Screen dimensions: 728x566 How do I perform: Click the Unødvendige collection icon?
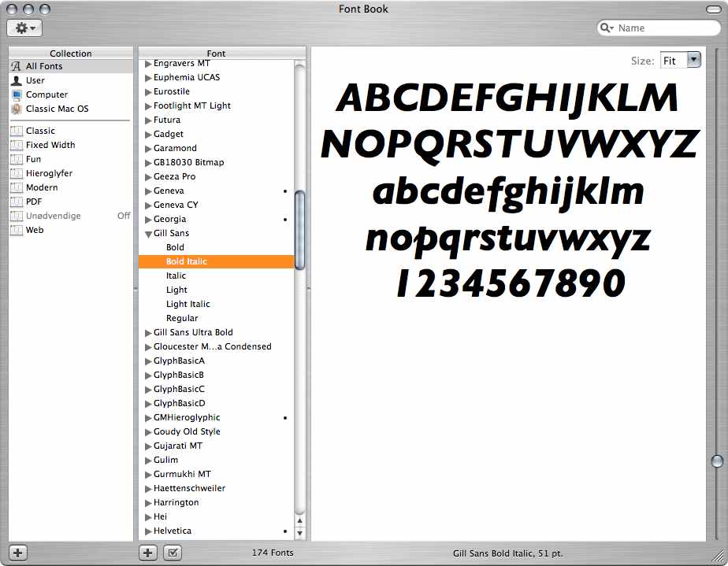coord(17,216)
